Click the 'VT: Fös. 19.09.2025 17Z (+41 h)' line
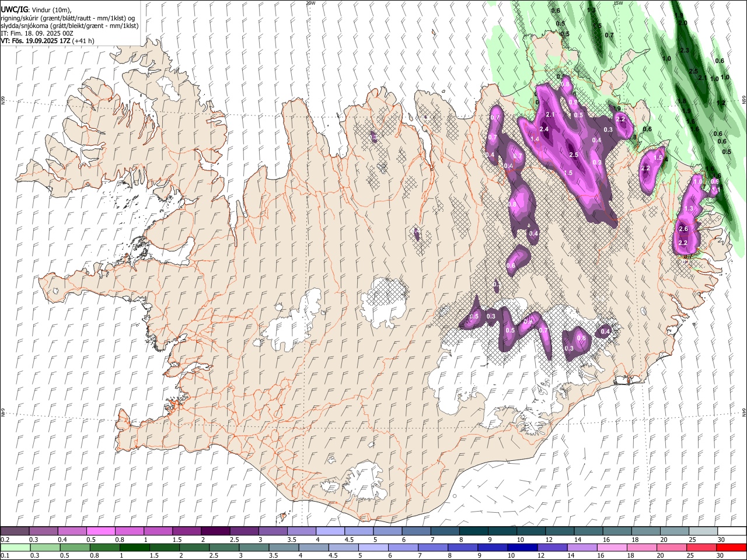Image resolution: width=747 pixels, height=560 pixels. tap(47, 41)
